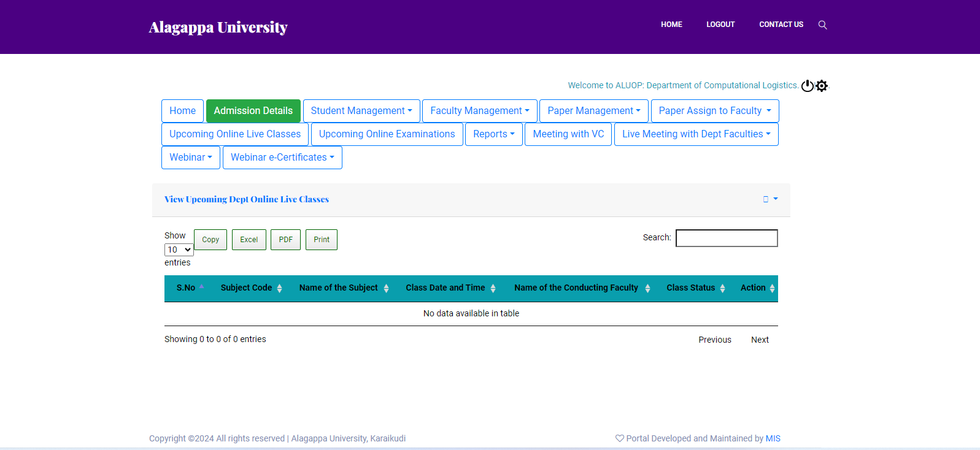The height and width of the screenshot is (450, 980).
Task: Go to Next table page
Action: pos(760,340)
